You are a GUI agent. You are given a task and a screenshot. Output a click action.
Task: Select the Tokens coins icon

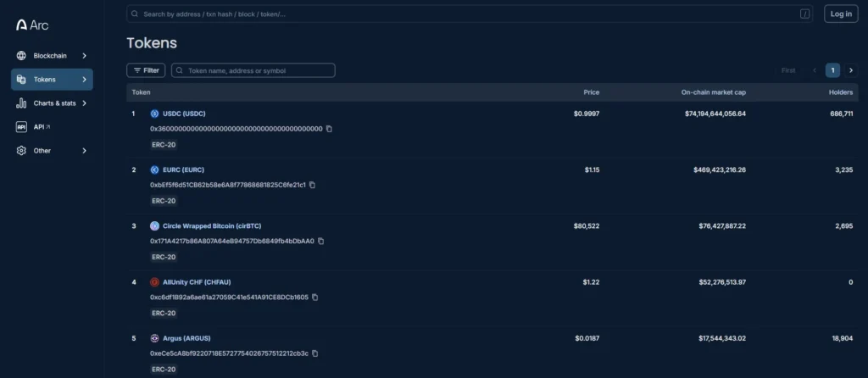coord(21,79)
